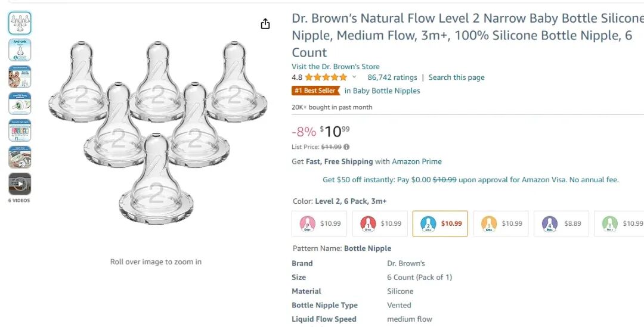Click the Amazon Visa $50 off offer
Image resolution: width=644 pixels, height=327 pixels.
tap(470, 179)
